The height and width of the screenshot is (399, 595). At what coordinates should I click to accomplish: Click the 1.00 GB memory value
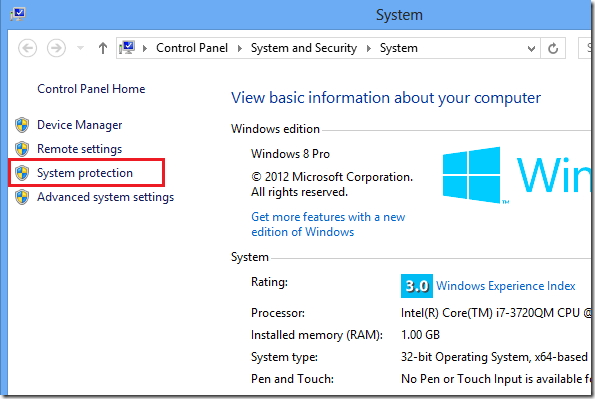tap(420, 335)
